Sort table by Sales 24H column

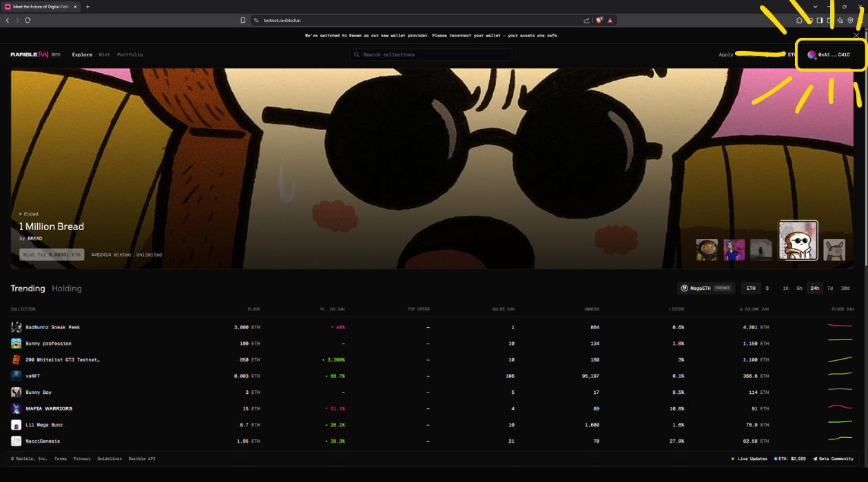pyautogui.click(x=503, y=309)
